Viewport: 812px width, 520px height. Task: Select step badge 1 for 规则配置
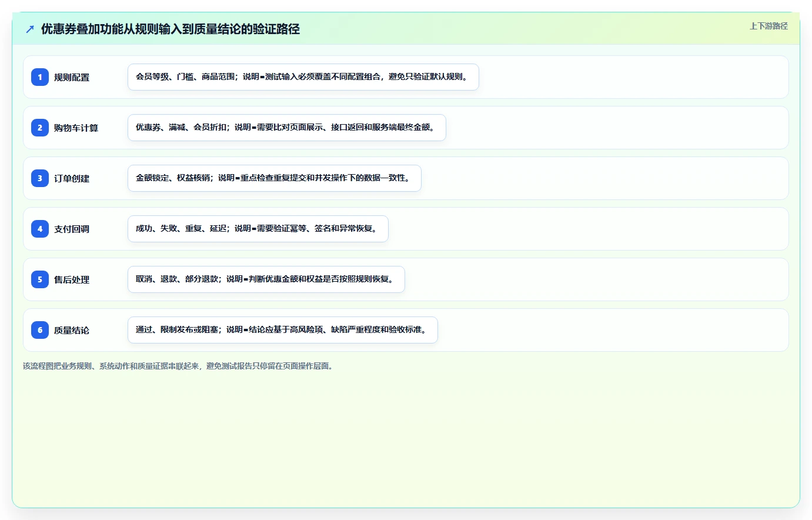pyautogui.click(x=40, y=77)
